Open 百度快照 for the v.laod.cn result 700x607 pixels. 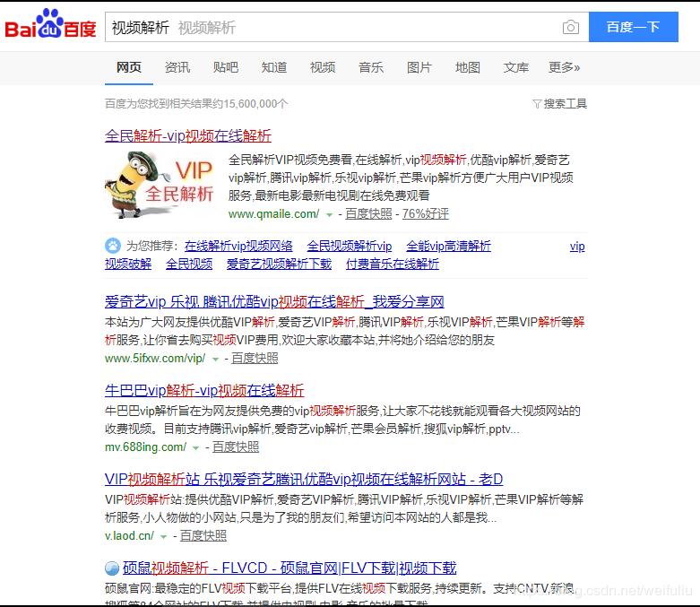click(203, 535)
